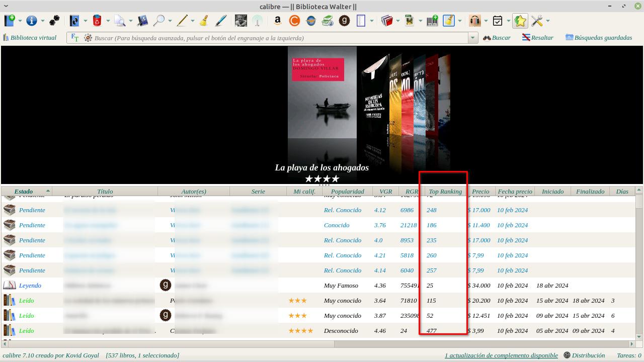This screenshot has height=362, width=644.
Task: Click the barcode with green plus icon
Action: point(432,21)
